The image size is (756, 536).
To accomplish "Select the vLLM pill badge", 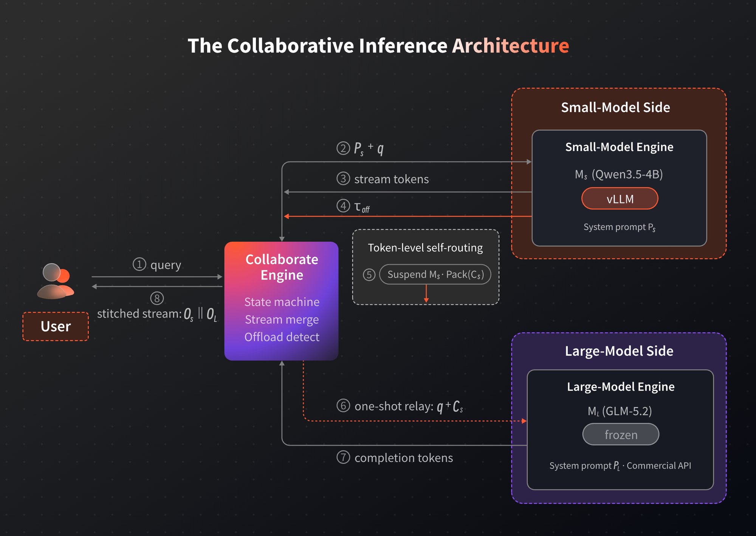I will (x=620, y=199).
